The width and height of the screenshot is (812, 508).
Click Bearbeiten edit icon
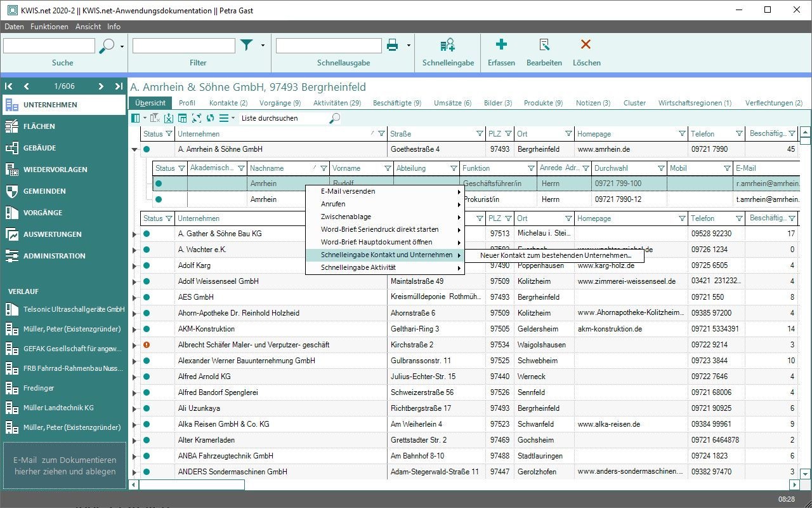tap(544, 44)
